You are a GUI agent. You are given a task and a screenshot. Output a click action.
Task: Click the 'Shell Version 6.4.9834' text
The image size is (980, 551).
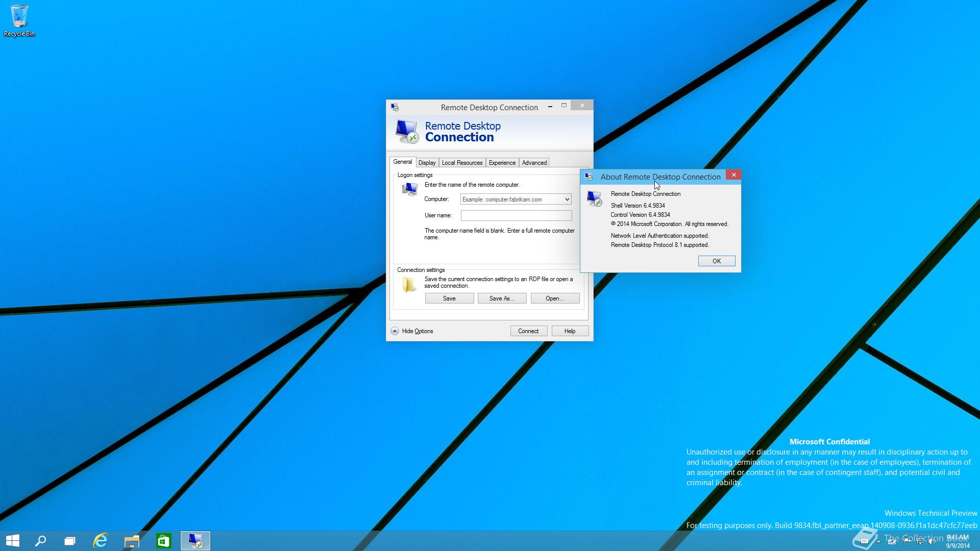point(638,206)
